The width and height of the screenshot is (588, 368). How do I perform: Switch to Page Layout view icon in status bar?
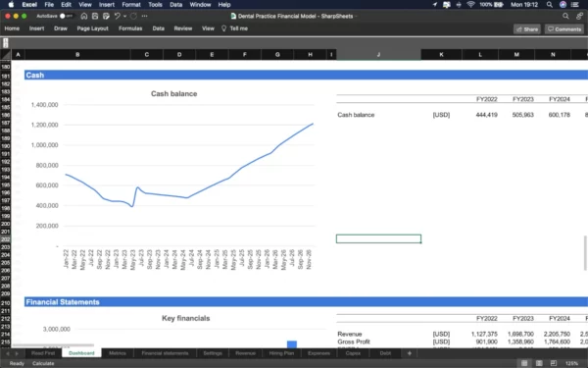[x=539, y=363]
